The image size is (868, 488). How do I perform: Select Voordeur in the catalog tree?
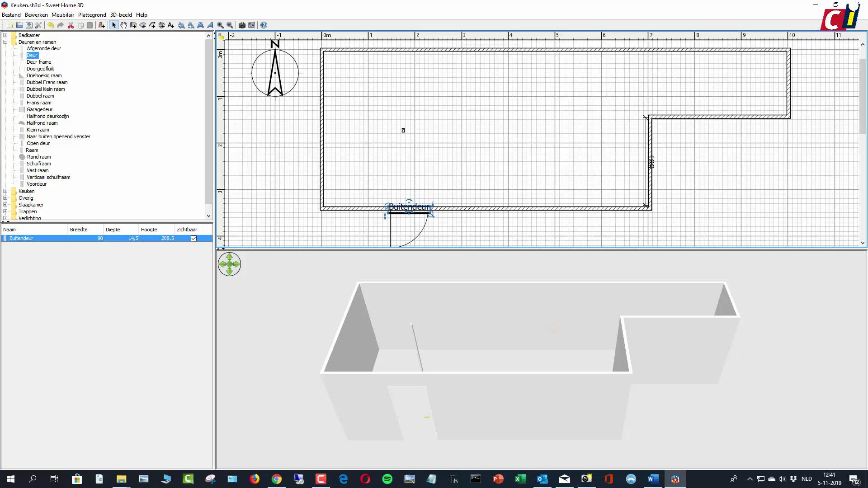[37, 184]
